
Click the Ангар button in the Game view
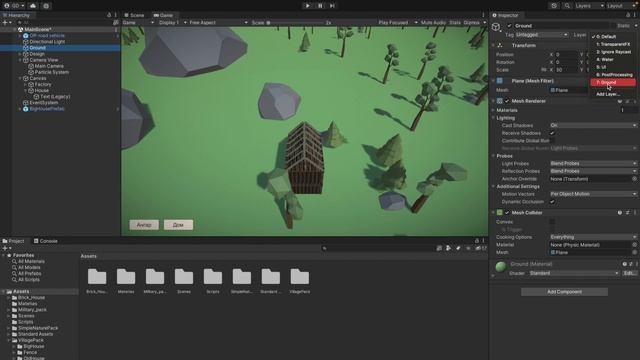(144, 225)
